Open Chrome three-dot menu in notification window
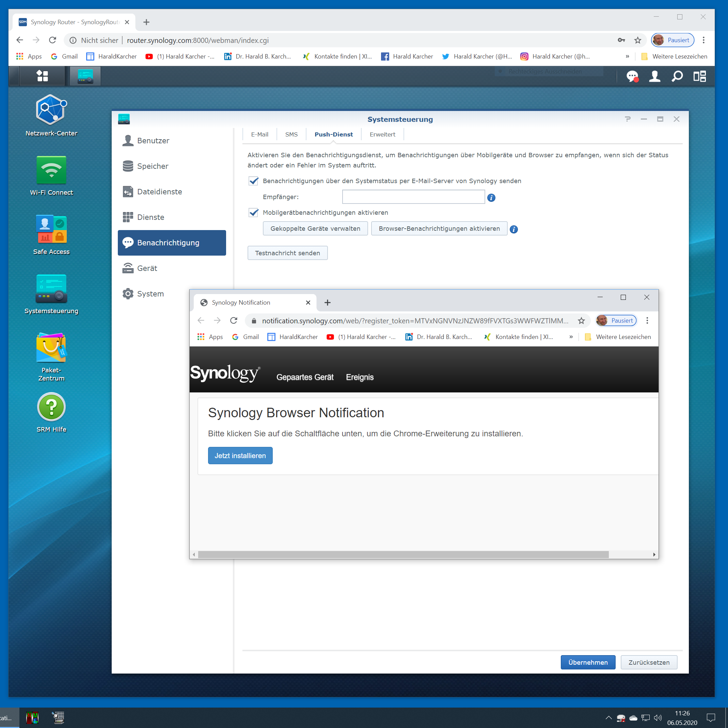This screenshot has width=728, height=728. click(647, 321)
